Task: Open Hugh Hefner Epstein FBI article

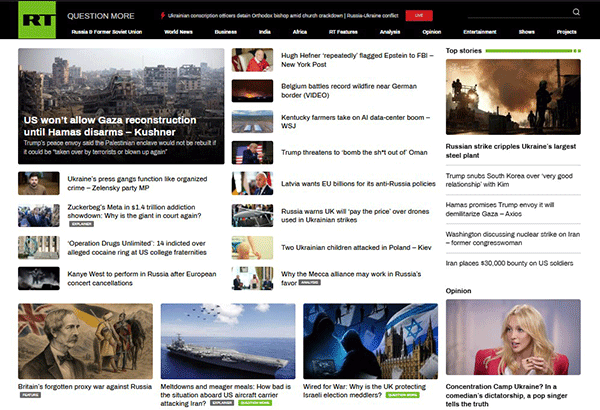Action: point(357,60)
